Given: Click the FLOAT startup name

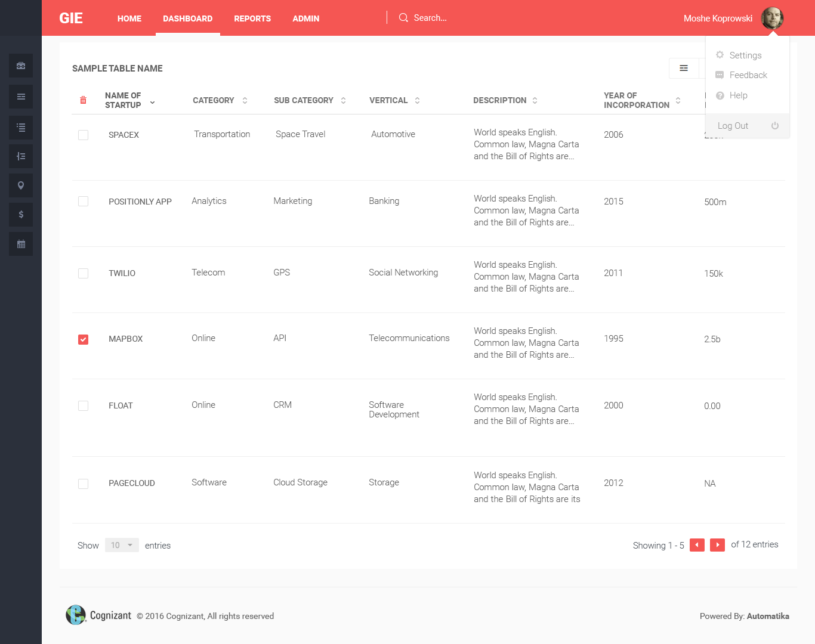Looking at the screenshot, I should (121, 405).
